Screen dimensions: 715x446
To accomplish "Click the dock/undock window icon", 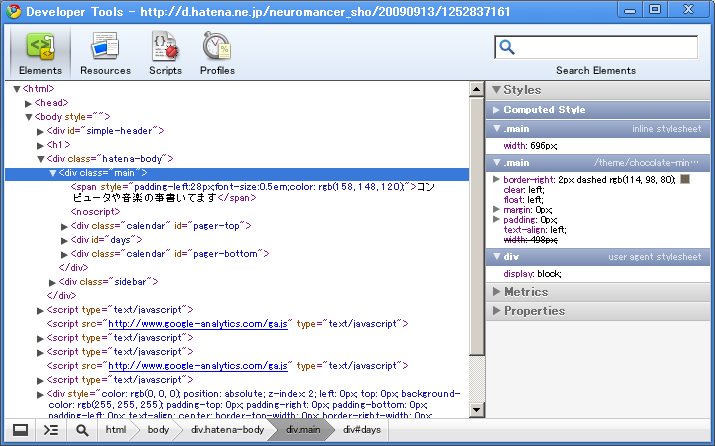I will pyautogui.click(x=20, y=430).
